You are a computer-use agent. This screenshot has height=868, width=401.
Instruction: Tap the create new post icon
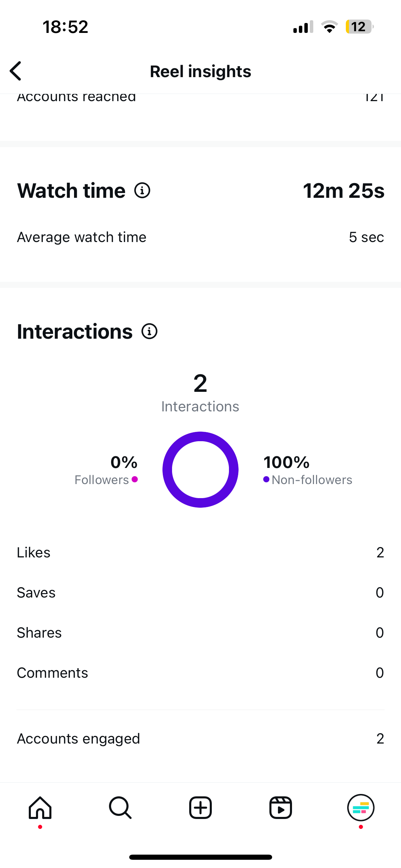point(200,808)
